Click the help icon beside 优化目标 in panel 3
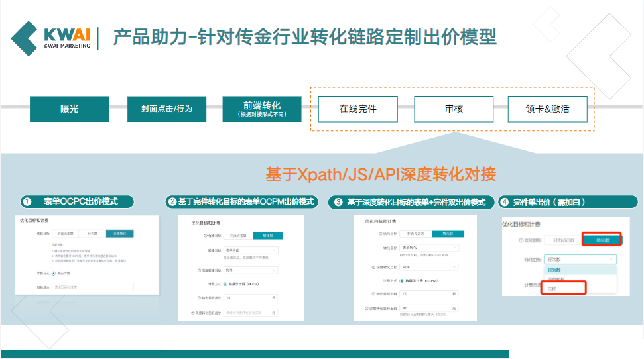Screen dimensions: 644x359 point(379,234)
